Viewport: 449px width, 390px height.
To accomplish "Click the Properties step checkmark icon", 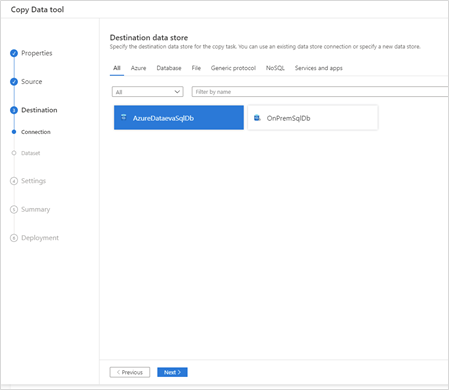I will click(14, 53).
